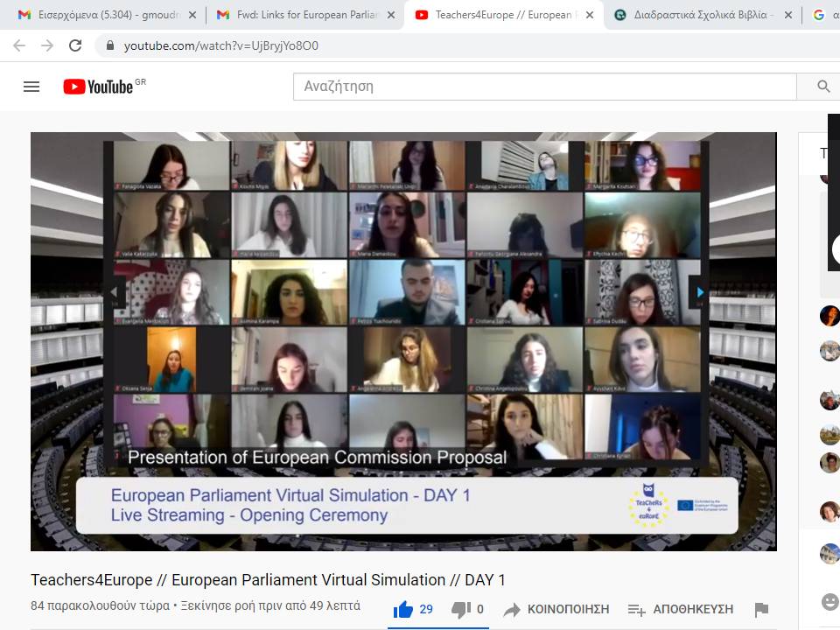Close the Teachers4Europe YouTube tab
This screenshot has width=840, height=630.
point(590,15)
